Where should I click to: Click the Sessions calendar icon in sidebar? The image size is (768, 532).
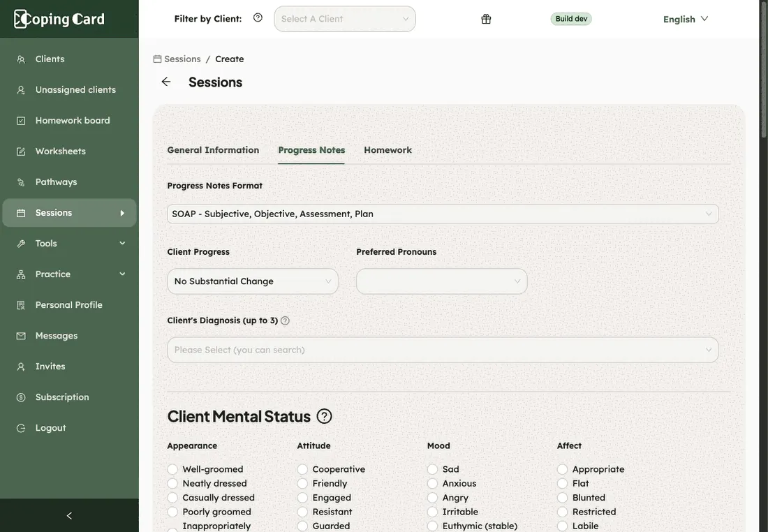point(20,213)
